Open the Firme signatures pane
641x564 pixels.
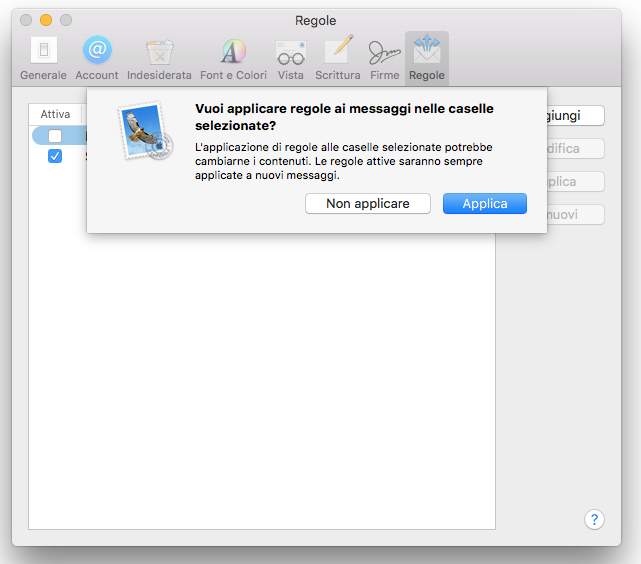click(385, 58)
